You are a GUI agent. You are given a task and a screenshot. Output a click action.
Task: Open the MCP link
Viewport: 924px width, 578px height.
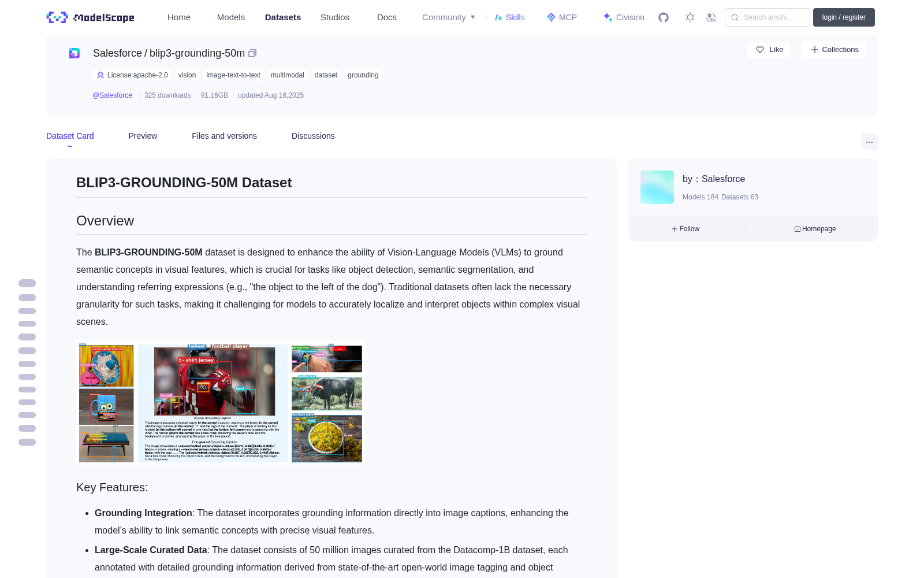pyautogui.click(x=562, y=17)
